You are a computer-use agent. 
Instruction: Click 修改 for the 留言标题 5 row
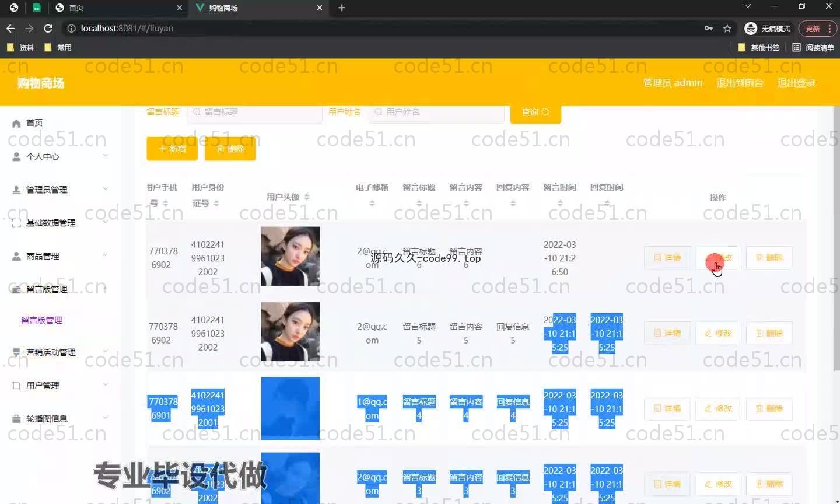[718, 333]
